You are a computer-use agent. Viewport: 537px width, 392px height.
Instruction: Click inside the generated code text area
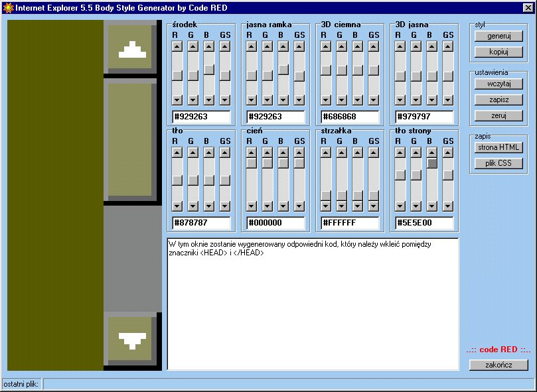[313, 304]
